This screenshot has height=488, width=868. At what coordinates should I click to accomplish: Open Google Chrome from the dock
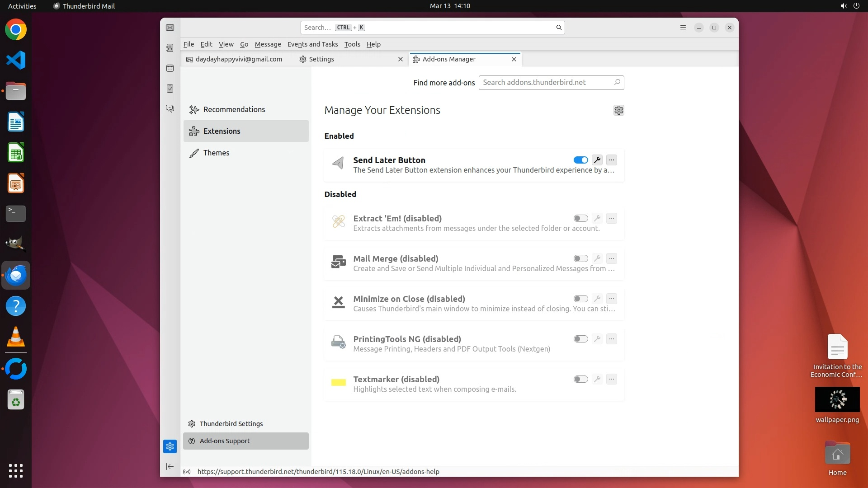point(16,30)
